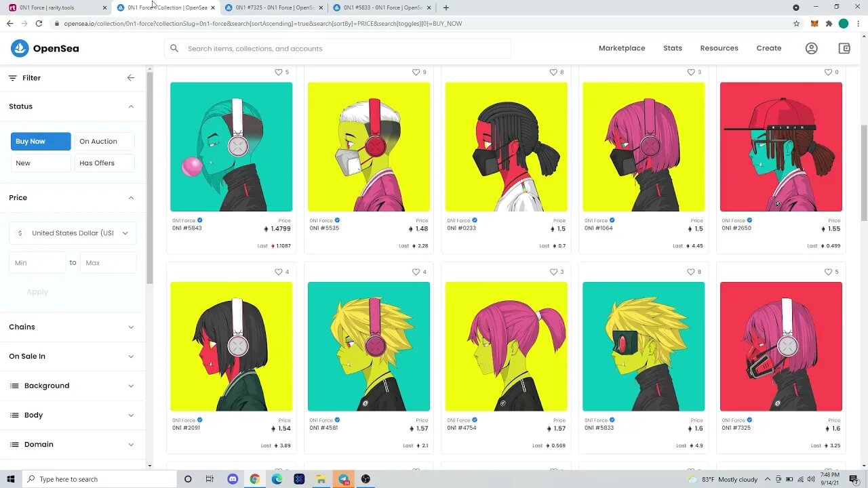Toggle the Has Offers status filter
Viewport: 868px width, 488px height.
pos(104,163)
